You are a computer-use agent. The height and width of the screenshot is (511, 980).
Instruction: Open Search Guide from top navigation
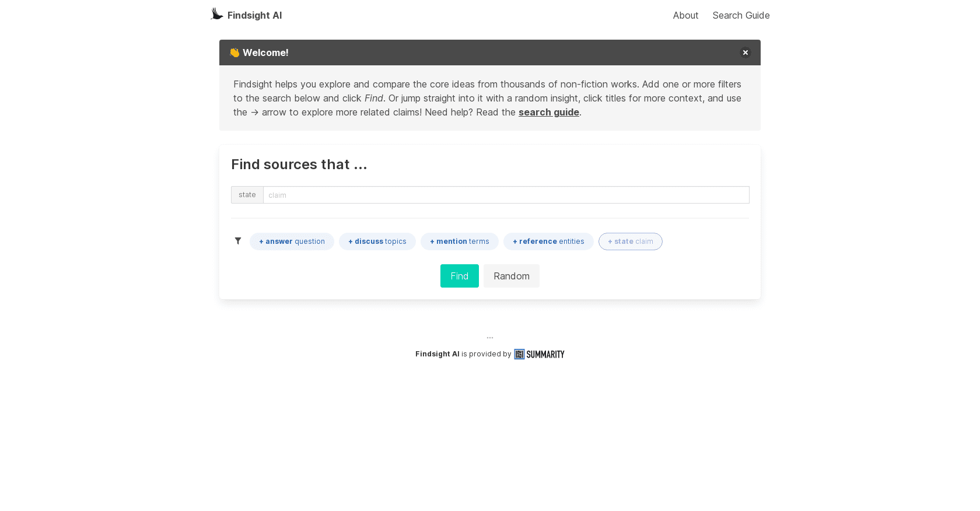[741, 15]
